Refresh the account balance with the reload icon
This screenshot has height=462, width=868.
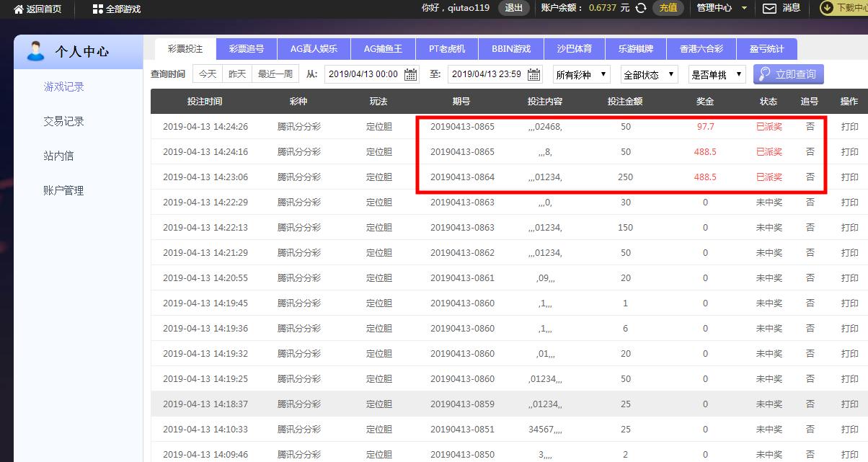[640, 8]
